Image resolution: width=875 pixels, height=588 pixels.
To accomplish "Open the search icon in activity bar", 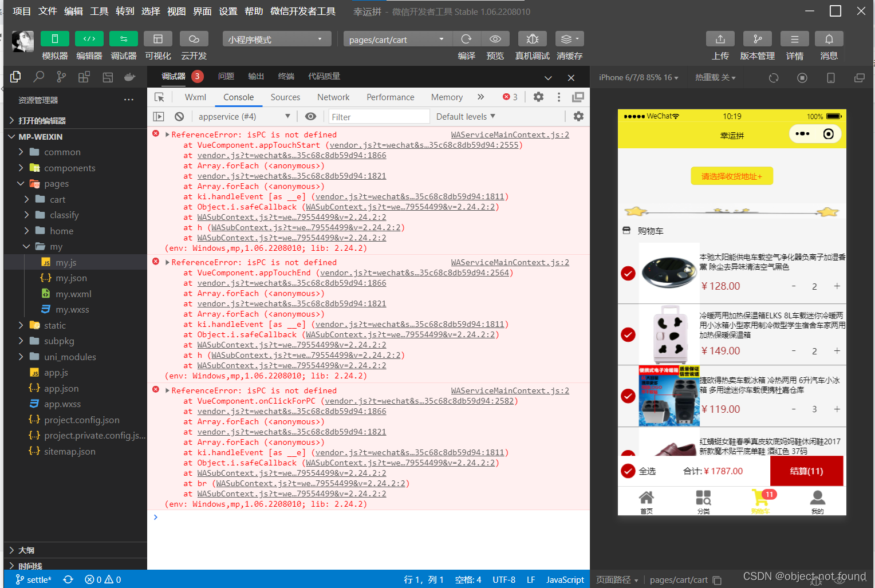I will 39,77.
